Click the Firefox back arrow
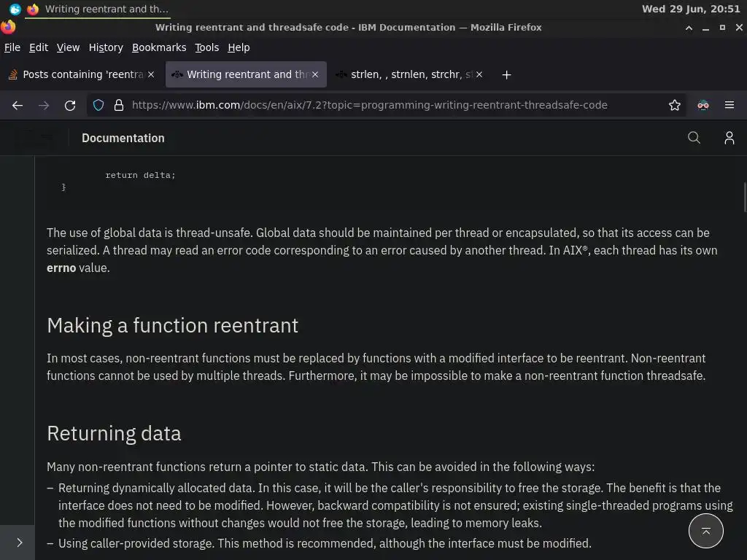The height and width of the screenshot is (560, 747). tap(18, 105)
